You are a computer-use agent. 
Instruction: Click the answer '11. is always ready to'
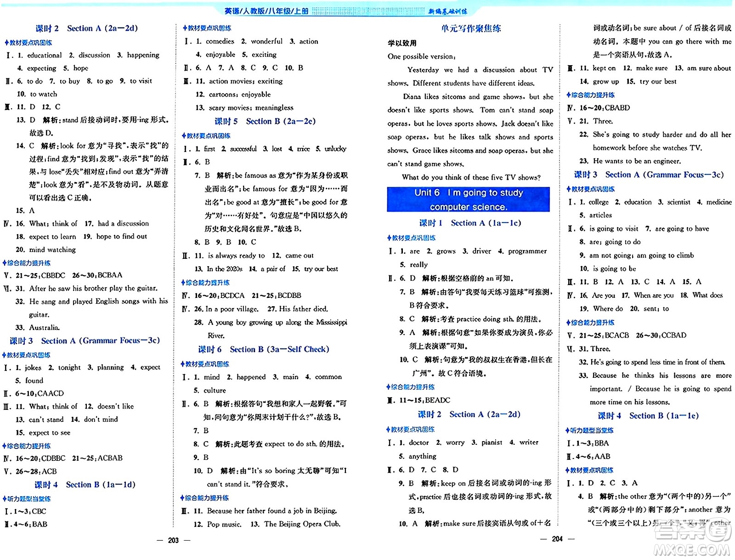click(x=230, y=256)
